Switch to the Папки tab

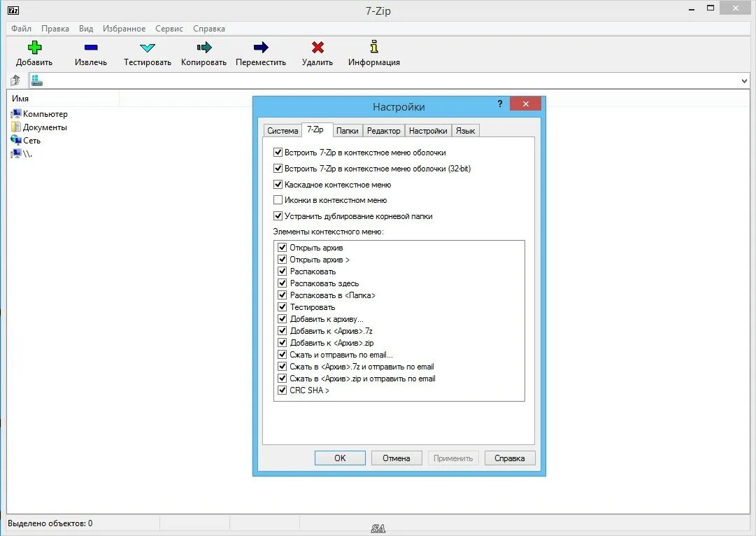point(347,131)
